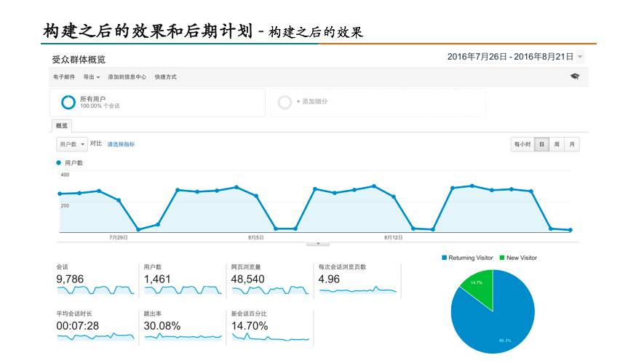Screen dimensions: 644x361
Task: Click the Returning Visitor blue legend swatch
Action: pyautogui.click(x=444, y=258)
